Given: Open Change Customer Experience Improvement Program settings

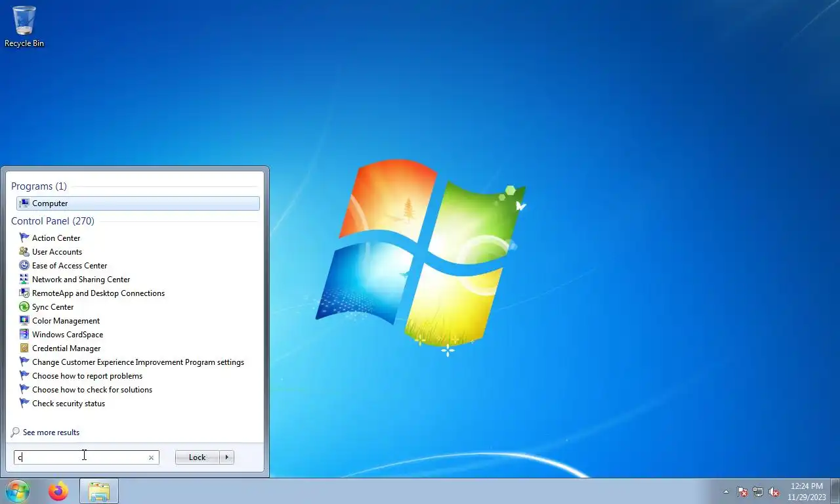Looking at the screenshot, I should 138,362.
